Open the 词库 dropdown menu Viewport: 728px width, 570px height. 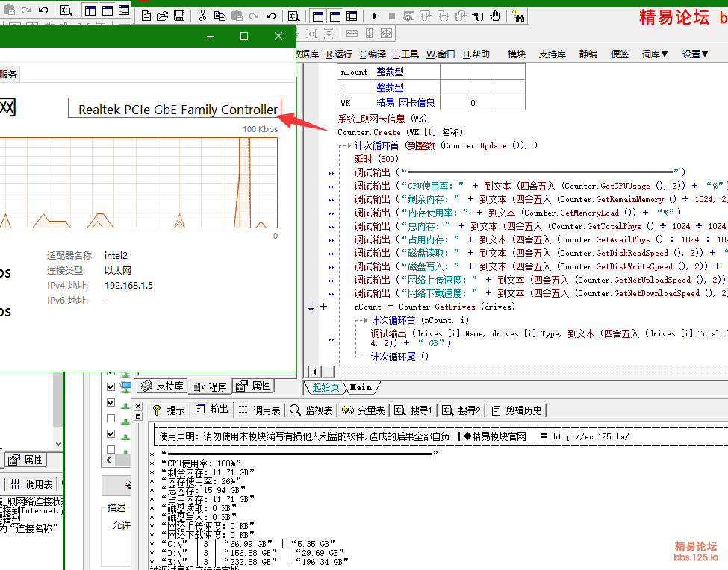(655, 54)
